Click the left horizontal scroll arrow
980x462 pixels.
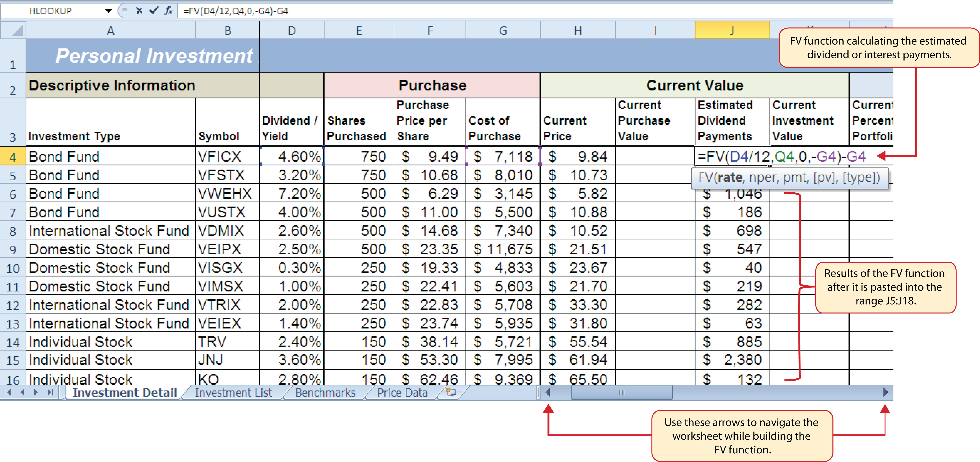(x=548, y=392)
